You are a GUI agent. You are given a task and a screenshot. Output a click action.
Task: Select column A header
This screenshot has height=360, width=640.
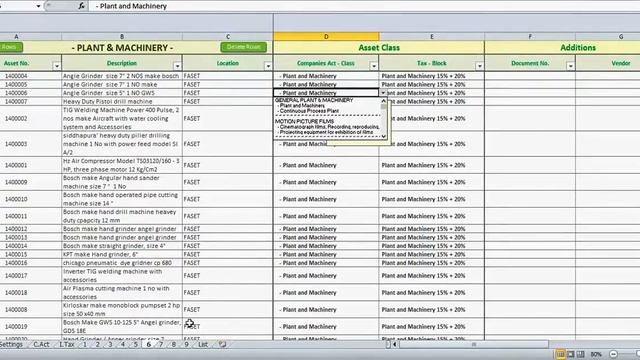pos(16,36)
